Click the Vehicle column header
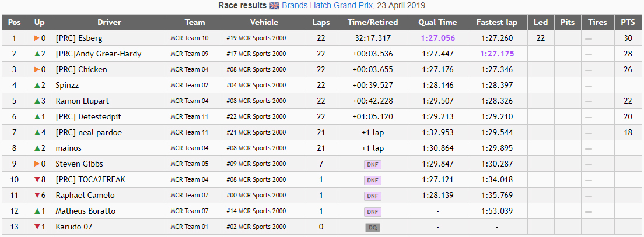644x237 pixels. point(264,22)
